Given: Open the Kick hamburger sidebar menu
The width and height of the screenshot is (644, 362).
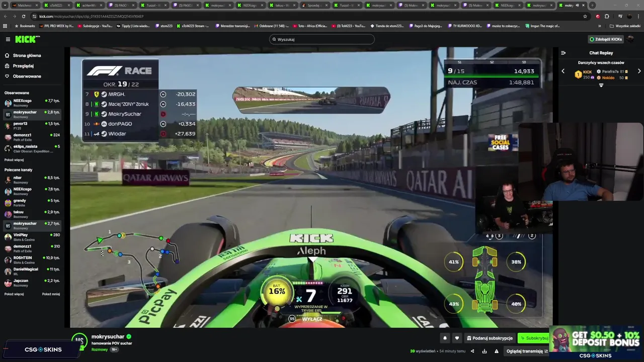Looking at the screenshot, I should coord(8,39).
